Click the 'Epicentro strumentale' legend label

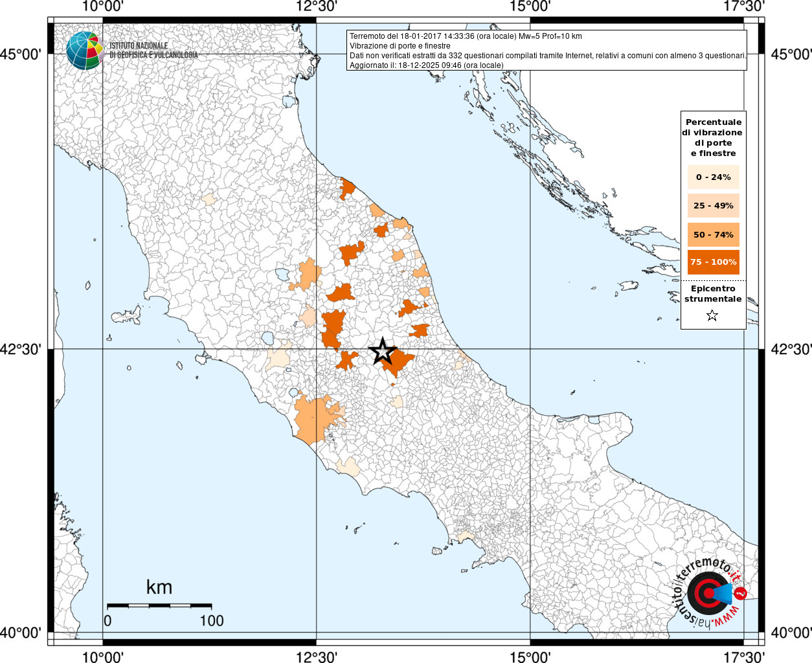(713, 294)
